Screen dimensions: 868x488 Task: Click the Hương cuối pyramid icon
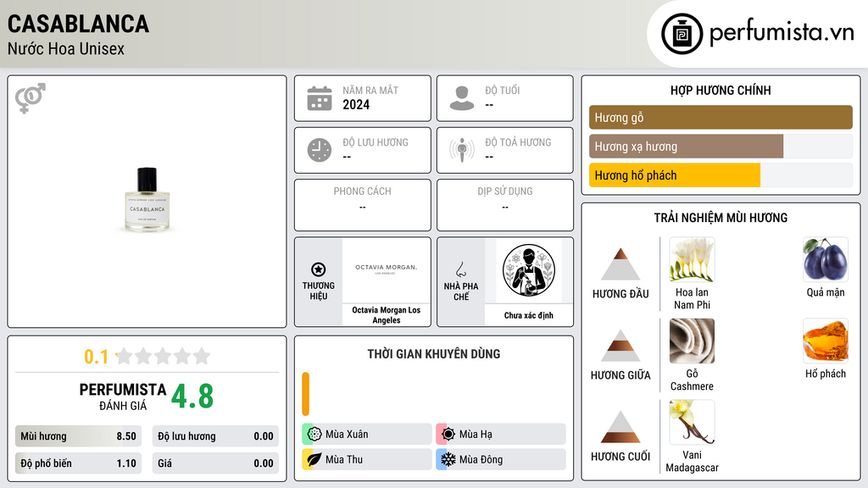click(620, 427)
